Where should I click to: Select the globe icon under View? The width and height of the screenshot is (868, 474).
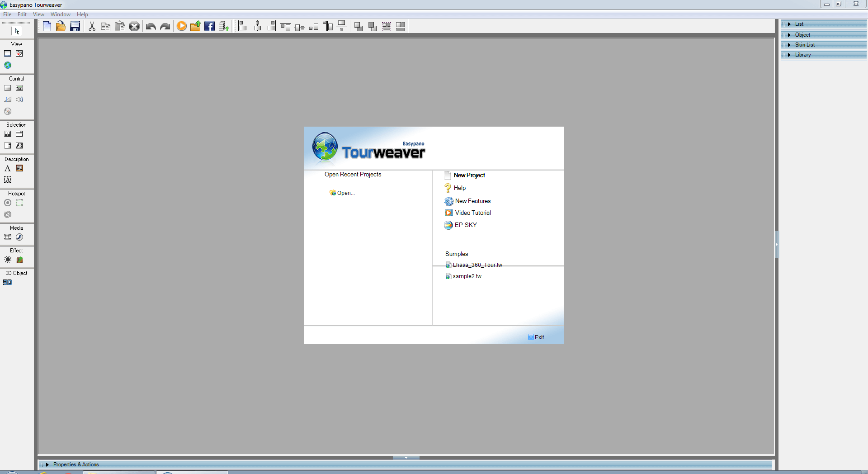pos(8,65)
